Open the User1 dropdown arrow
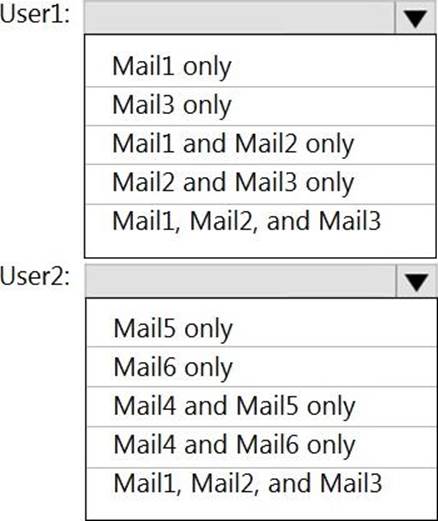The height and width of the screenshot is (521, 438). pyautogui.click(x=416, y=17)
